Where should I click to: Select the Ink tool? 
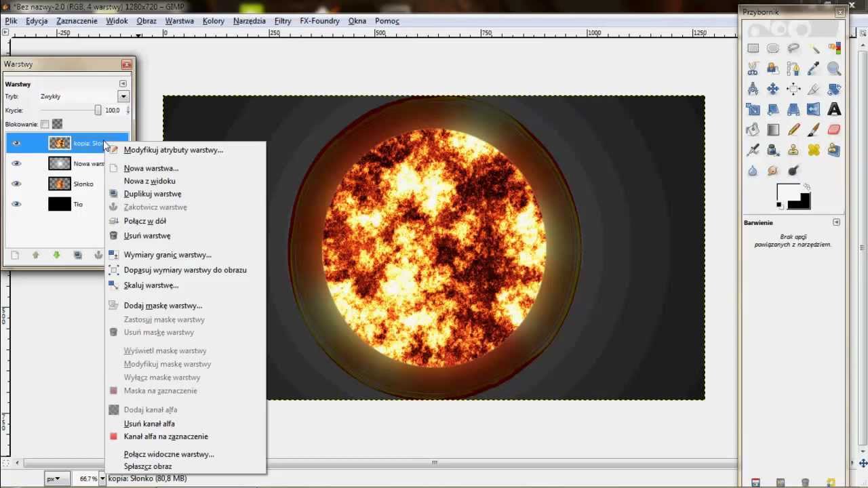pos(773,150)
